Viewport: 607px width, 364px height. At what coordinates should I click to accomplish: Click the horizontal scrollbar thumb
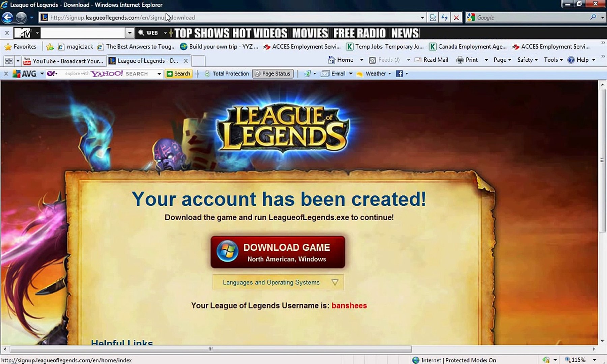point(211,349)
